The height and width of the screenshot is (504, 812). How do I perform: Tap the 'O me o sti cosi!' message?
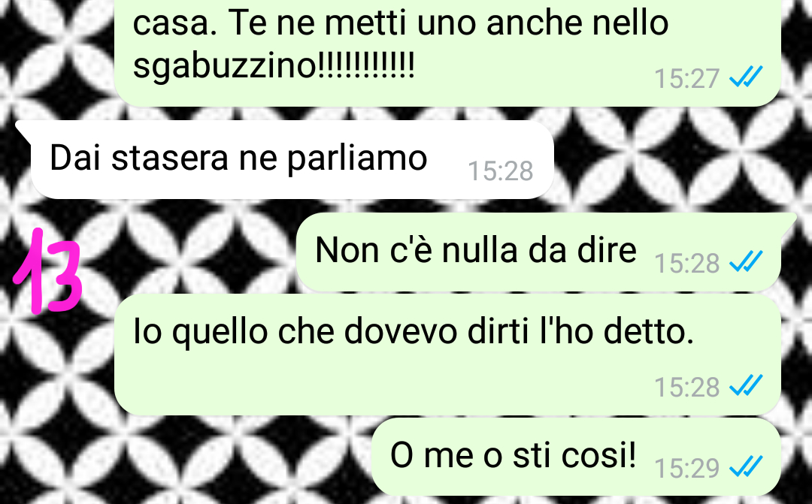coord(576,457)
